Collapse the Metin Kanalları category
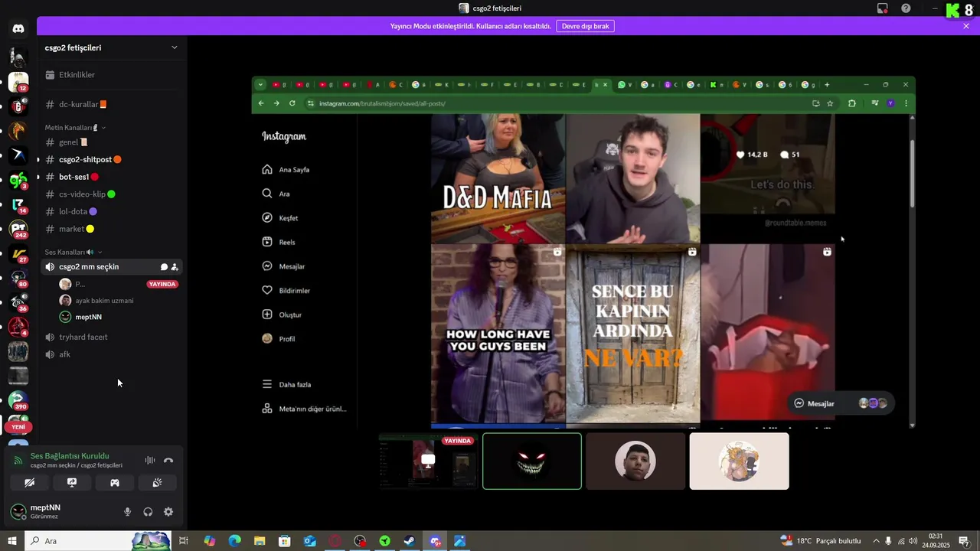The image size is (980, 551). tap(75, 128)
